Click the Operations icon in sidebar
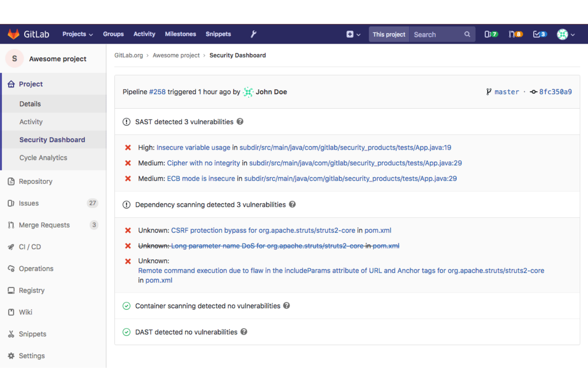 (x=11, y=268)
